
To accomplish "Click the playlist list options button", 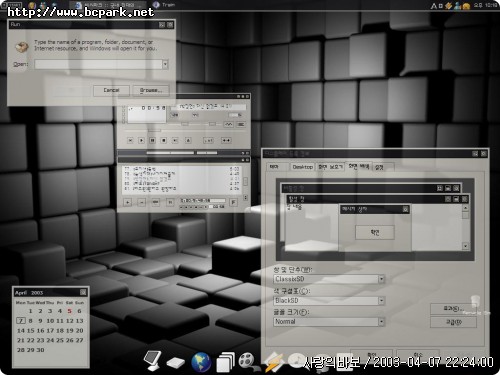I will coord(234,202).
